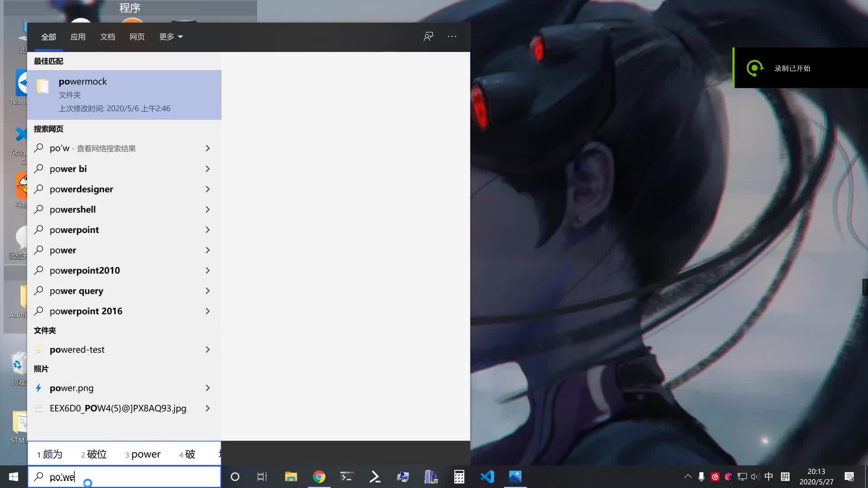
Task: Expand the powerpoint2010 suggestion arrow
Action: [x=208, y=270]
